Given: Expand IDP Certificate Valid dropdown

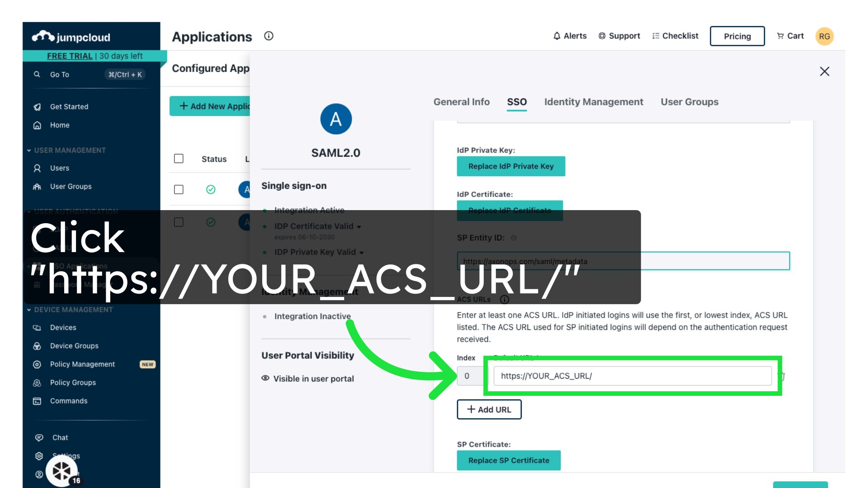Looking at the screenshot, I should coord(359,226).
